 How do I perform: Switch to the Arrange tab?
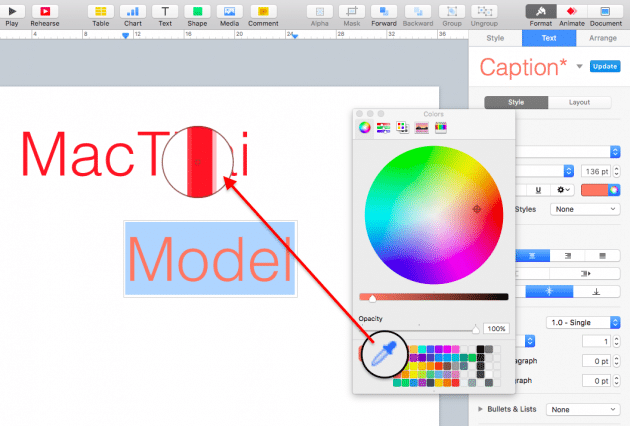(603, 38)
